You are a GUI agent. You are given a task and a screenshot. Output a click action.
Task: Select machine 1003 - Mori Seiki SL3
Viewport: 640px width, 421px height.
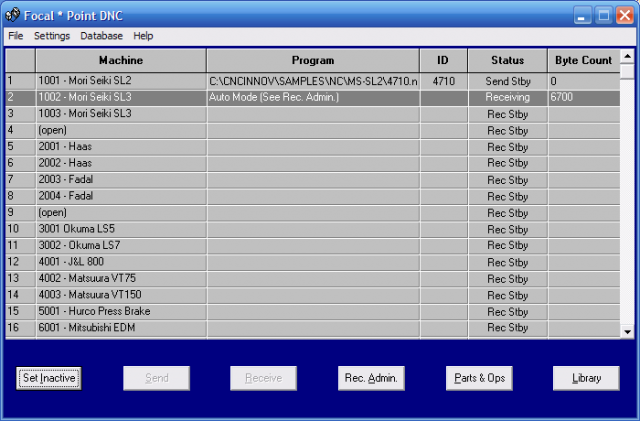[x=121, y=114]
